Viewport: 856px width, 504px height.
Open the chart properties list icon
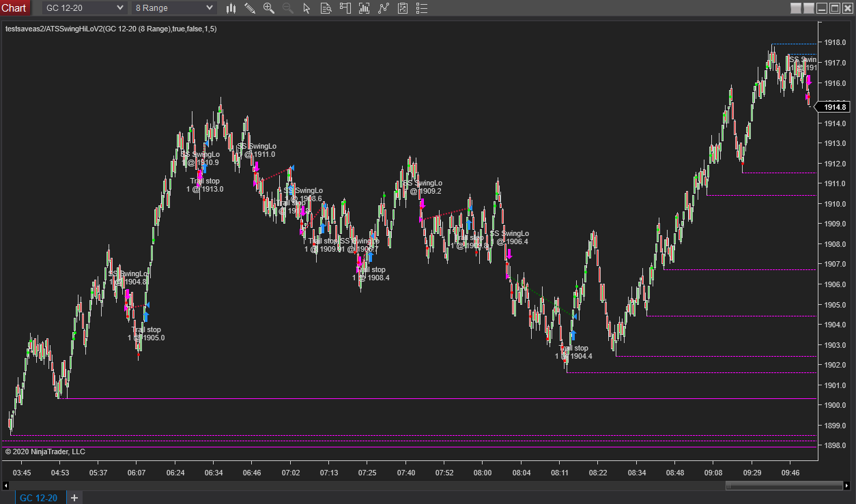pyautogui.click(x=422, y=8)
